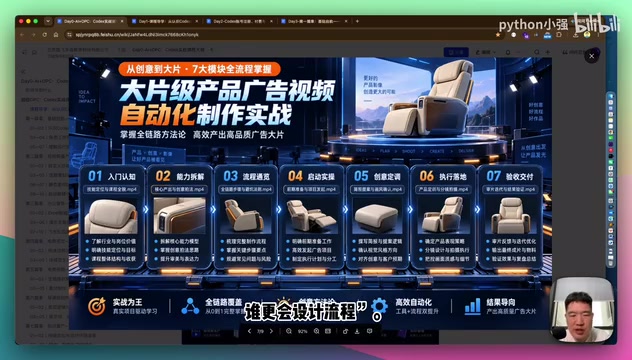632x360 pixels.
Task: Open the edit mode dropdown in Feishu
Action: (x=485, y=52)
